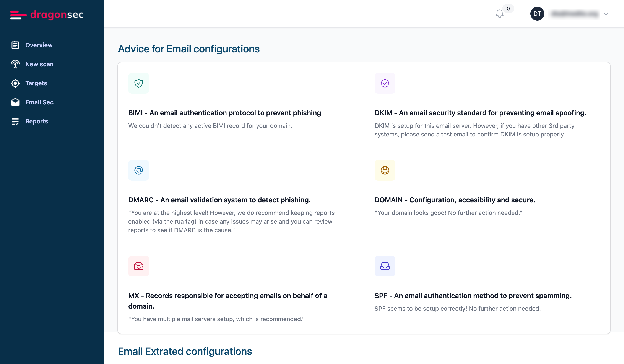Click the MX inbox stack icon
624x364 pixels.
[139, 266]
